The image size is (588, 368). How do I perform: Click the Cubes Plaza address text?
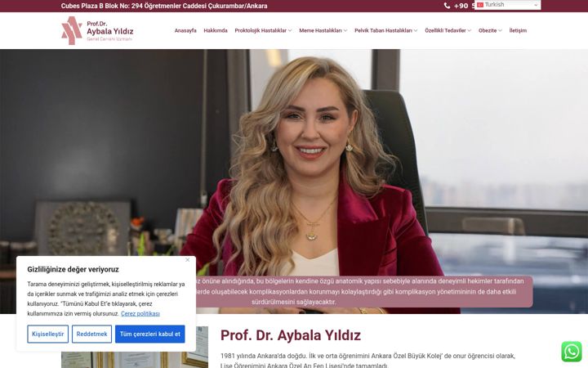[x=164, y=6]
